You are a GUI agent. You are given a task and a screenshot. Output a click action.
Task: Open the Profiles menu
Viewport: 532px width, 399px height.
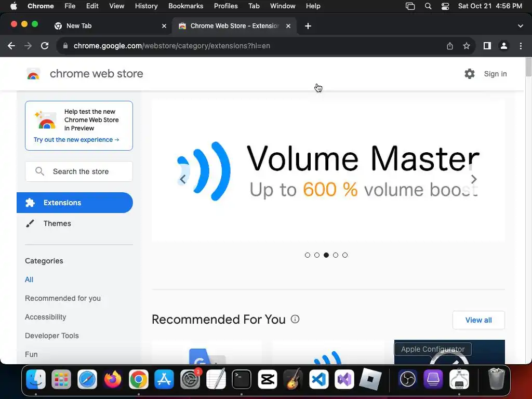click(x=225, y=6)
